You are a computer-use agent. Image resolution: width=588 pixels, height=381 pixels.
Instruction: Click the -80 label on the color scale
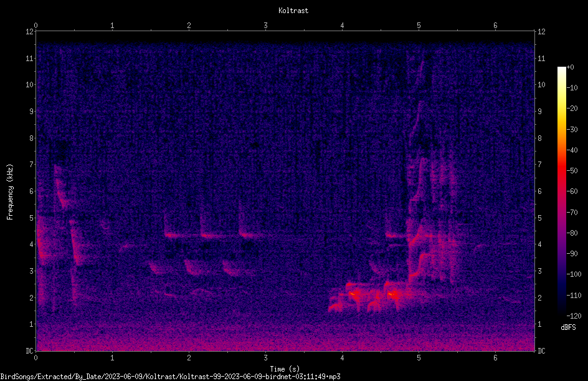point(572,233)
